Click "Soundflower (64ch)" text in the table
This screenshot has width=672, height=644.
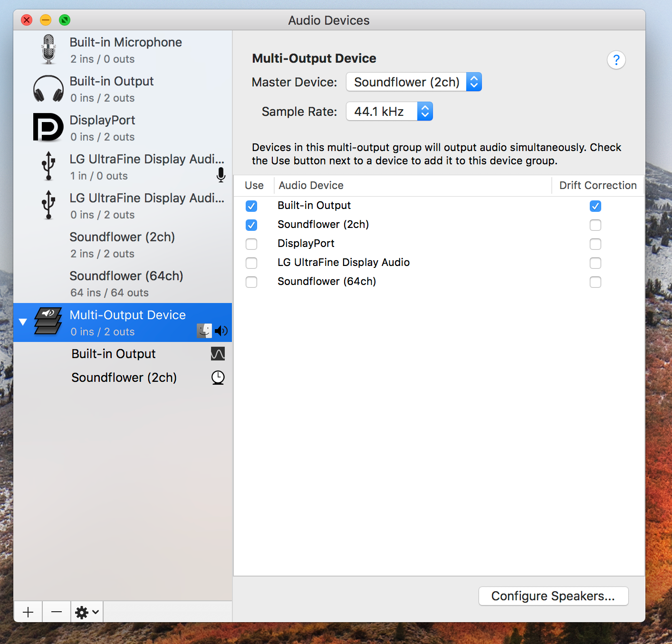point(327,281)
